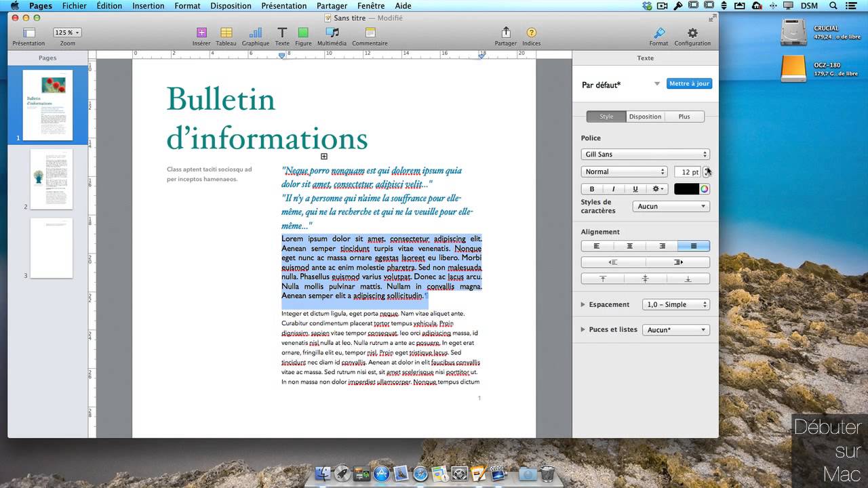Show tips with the Indices icon
This screenshot has width=868, height=488.
pos(532,33)
